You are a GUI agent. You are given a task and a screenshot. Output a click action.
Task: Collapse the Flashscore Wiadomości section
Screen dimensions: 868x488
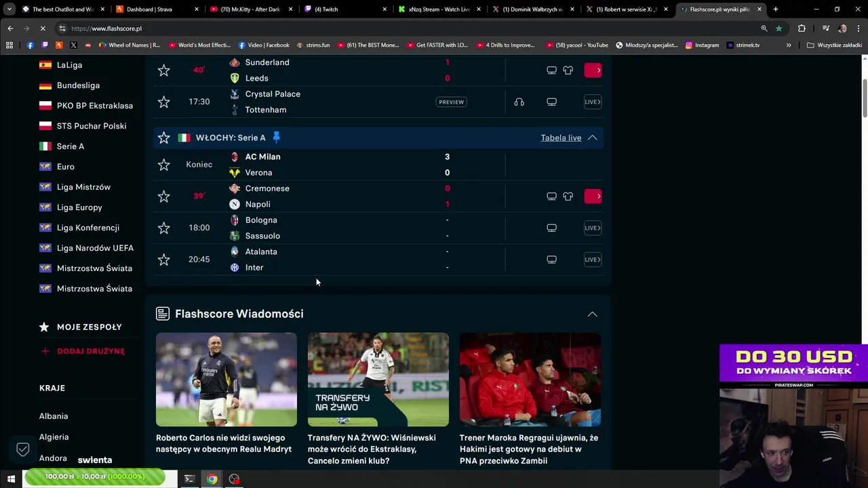(592, 314)
